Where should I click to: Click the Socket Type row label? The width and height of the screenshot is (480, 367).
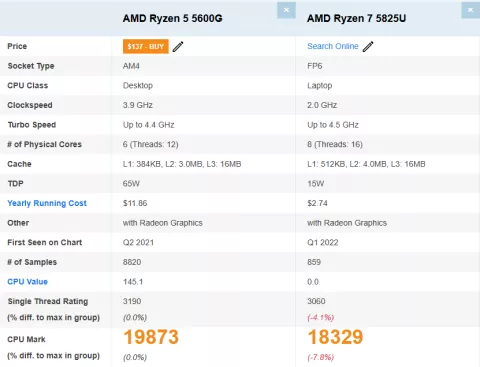coord(31,66)
